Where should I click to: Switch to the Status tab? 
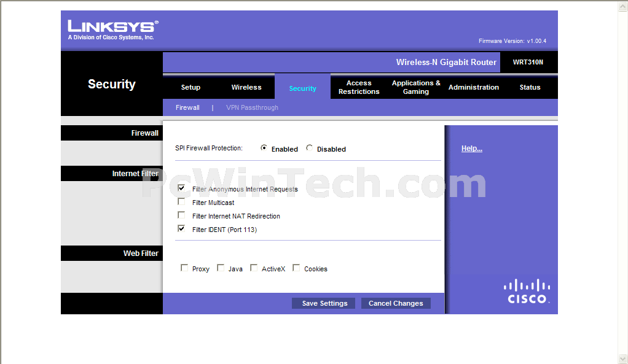[530, 87]
